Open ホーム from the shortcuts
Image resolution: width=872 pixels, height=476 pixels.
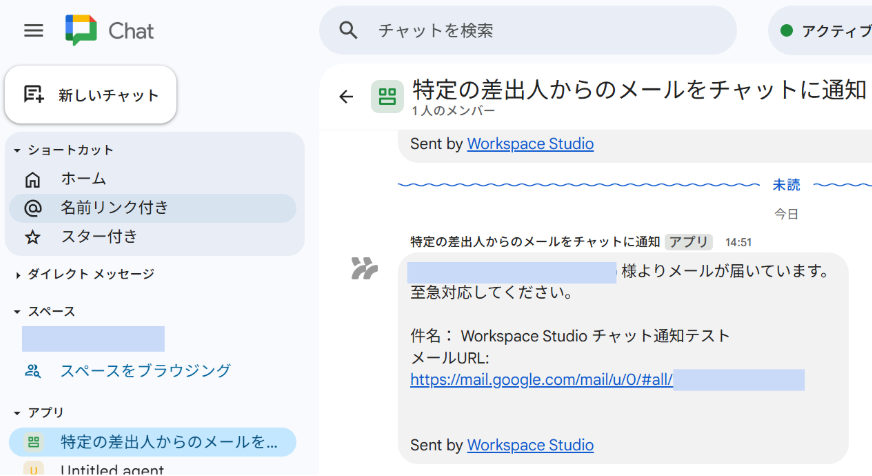click(x=83, y=179)
